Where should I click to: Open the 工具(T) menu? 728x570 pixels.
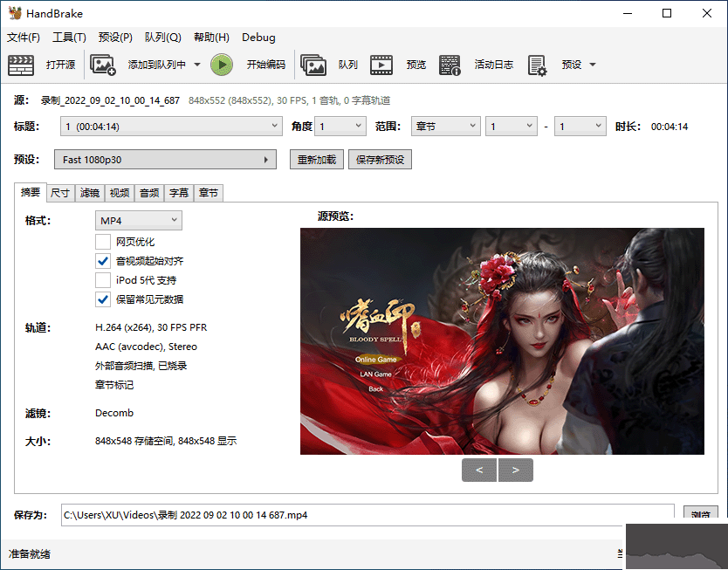(69, 38)
